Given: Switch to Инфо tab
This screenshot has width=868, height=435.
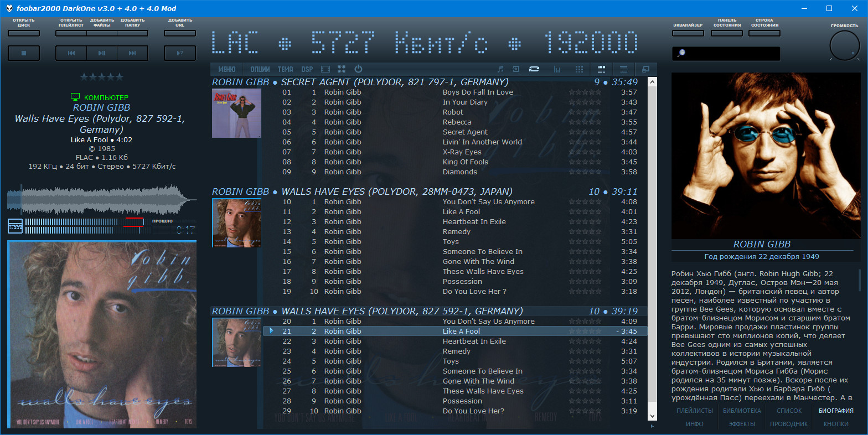Looking at the screenshot, I should [694, 424].
